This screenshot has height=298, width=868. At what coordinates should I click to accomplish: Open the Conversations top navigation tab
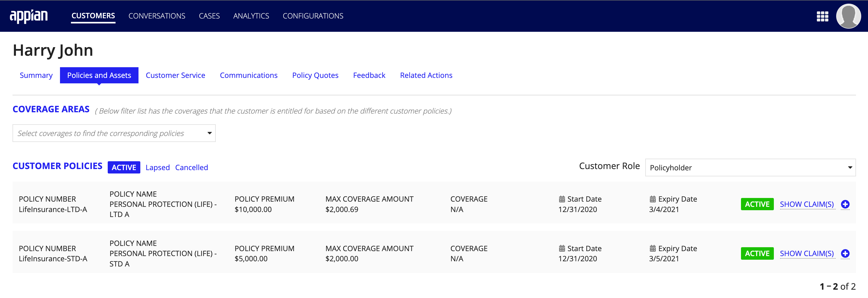(157, 16)
